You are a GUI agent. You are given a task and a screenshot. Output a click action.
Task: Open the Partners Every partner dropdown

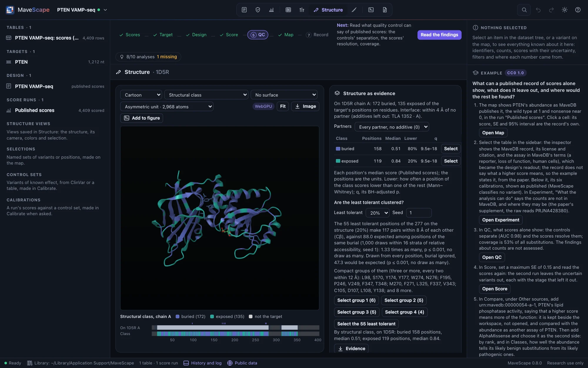click(392, 127)
